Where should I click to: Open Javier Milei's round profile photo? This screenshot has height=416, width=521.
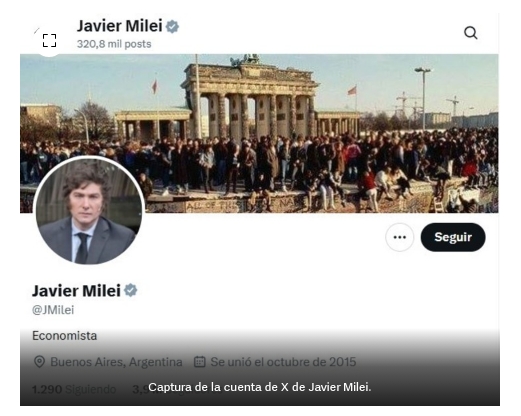coord(89,211)
